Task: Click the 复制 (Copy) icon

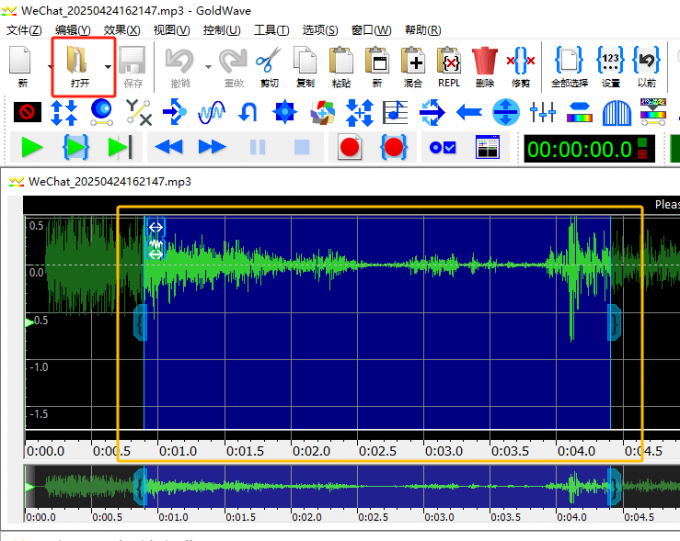Action: [305, 60]
